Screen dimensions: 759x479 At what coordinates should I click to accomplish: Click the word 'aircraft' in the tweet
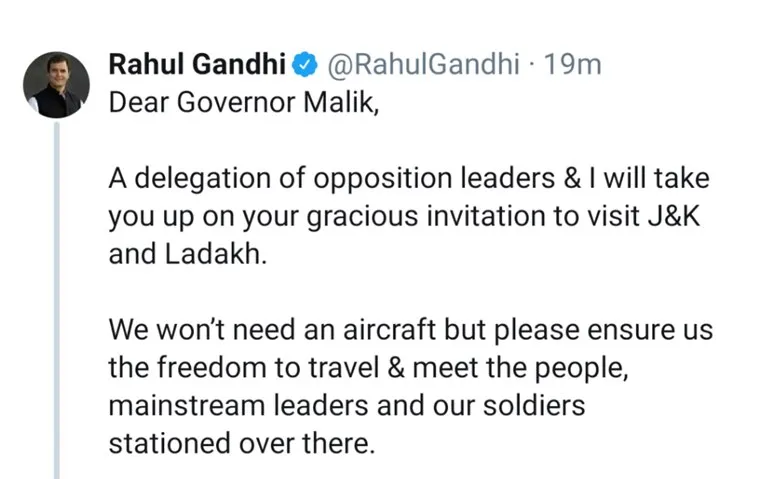(x=390, y=329)
